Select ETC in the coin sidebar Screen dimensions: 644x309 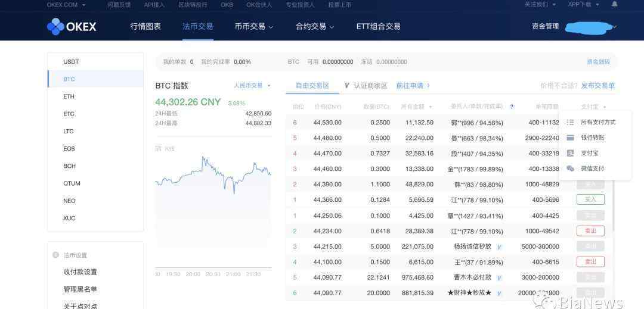pyautogui.click(x=95, y=114)
